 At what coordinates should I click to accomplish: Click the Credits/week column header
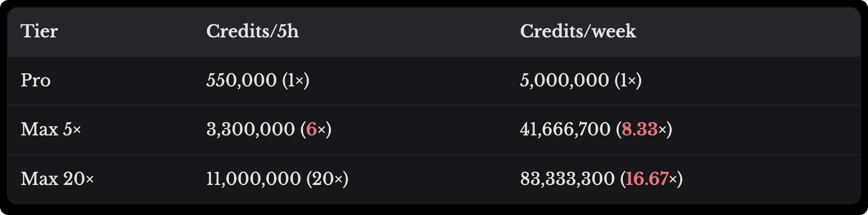(x=578, y=32)
